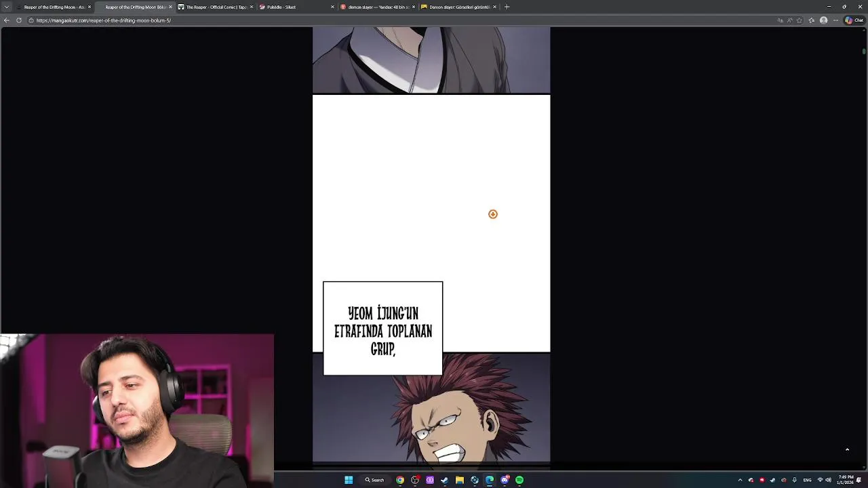868x488 pixels.
Task: Show hidden system tray icons
Action: [740, 480]
